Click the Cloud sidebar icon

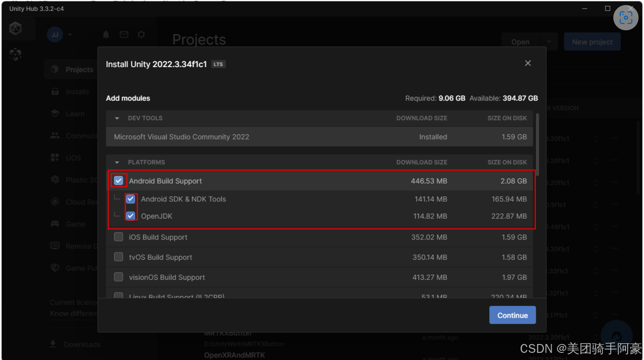pos(55,202)
